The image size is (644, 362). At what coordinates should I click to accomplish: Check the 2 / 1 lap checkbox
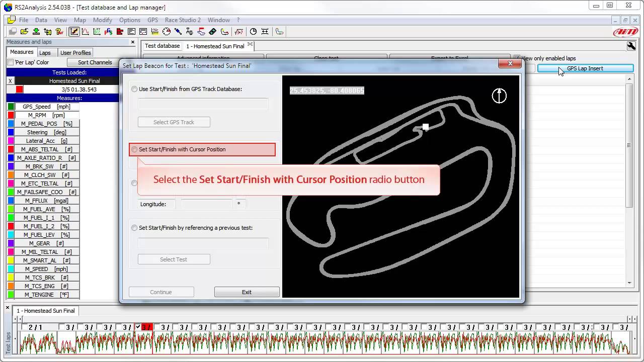point(24,327)
